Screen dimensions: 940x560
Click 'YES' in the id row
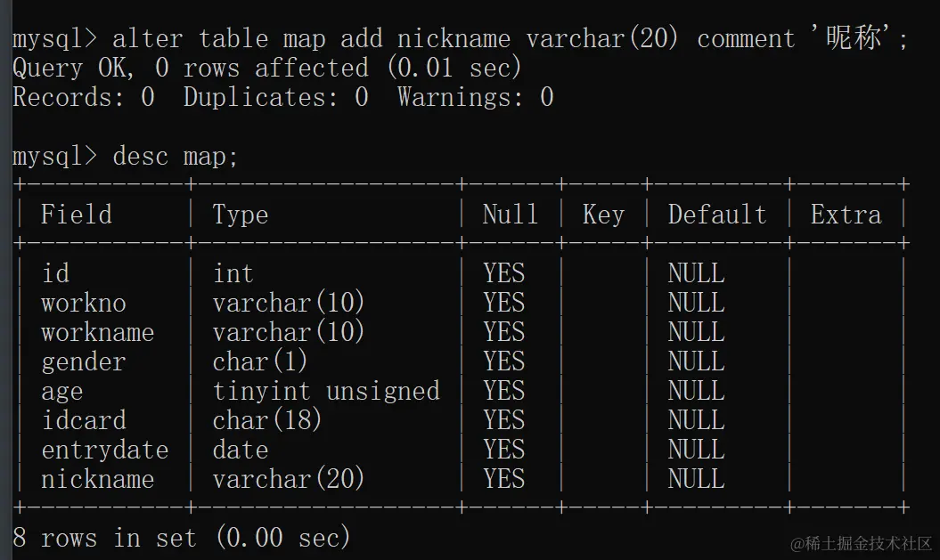click(x=504, y=273)
